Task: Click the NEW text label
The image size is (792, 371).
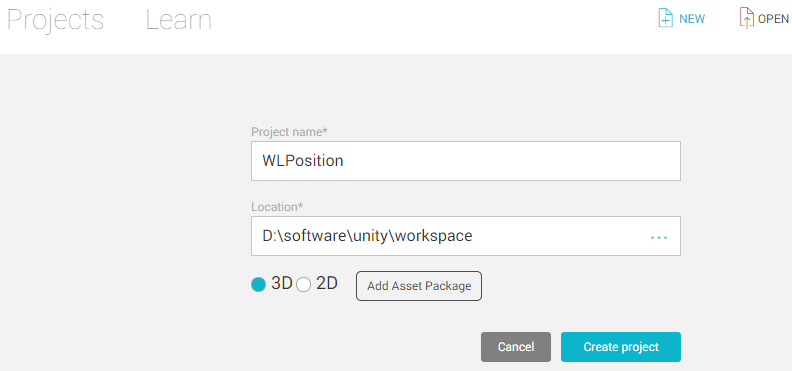Action: [x=692, y=19]
